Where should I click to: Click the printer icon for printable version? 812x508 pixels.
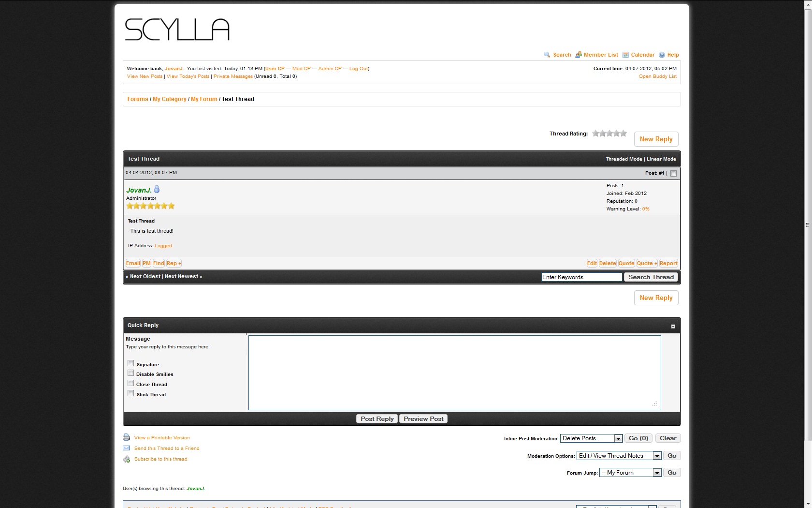click(127, 437)
